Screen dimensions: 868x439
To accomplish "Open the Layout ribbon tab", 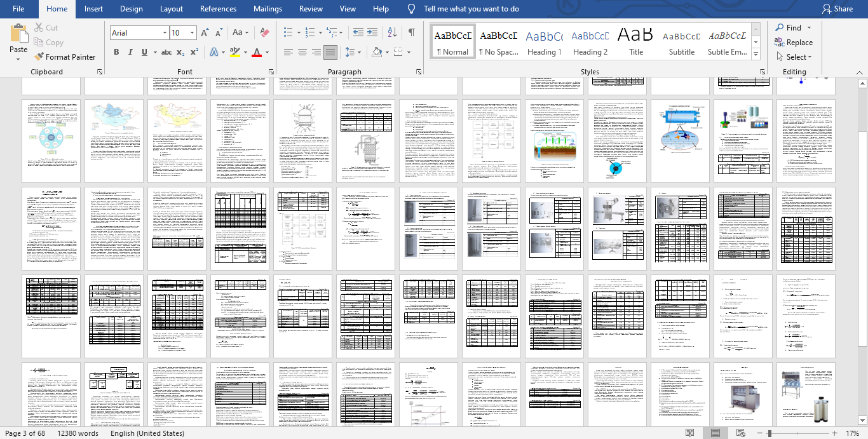I will 172,9.
